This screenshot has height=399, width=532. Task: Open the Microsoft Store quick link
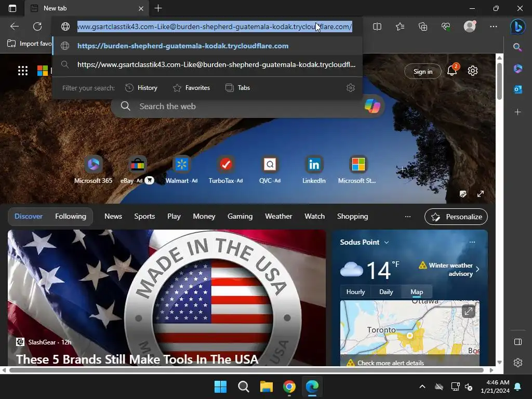point(357,170)
